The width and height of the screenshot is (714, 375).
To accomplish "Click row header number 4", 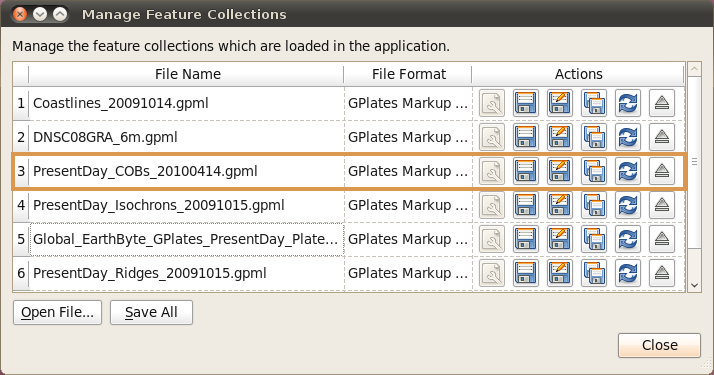I will pyautogui.click(x=21, y=205).
